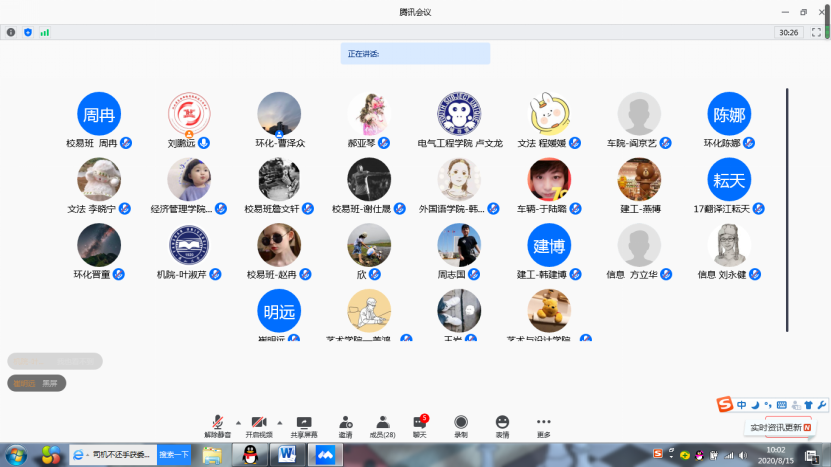Click the blue security shield icon
This screenshot has height=467, width=831.
pos(28,32)
